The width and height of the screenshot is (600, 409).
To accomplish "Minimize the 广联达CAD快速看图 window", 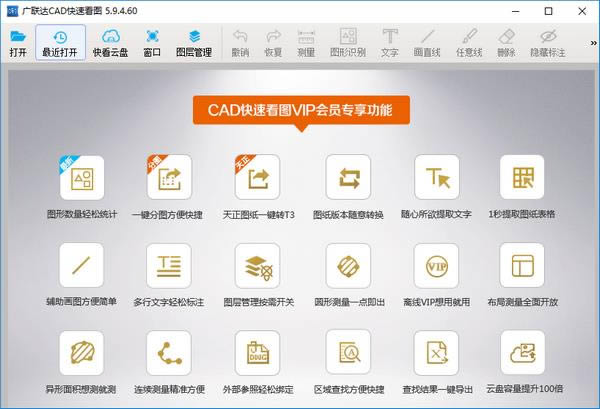I will [x=515, y=11].
